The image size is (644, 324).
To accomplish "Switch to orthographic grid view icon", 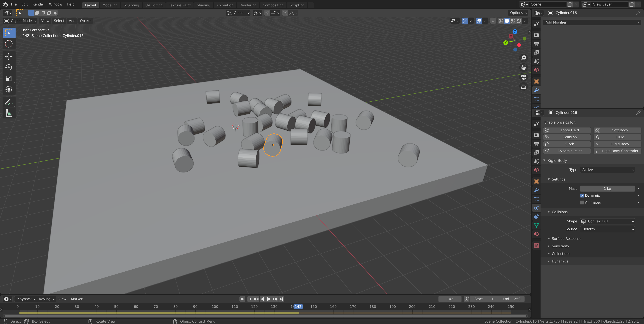I will [524, 87].
